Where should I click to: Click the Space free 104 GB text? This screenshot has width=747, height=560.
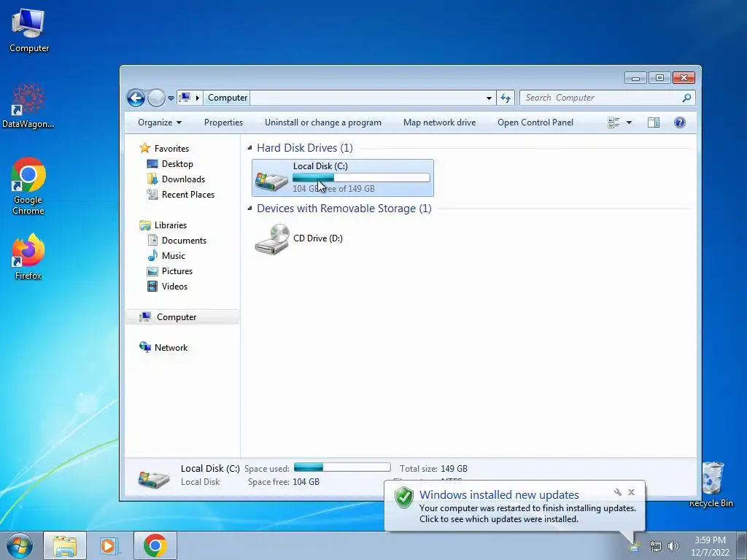click(284, 482)
